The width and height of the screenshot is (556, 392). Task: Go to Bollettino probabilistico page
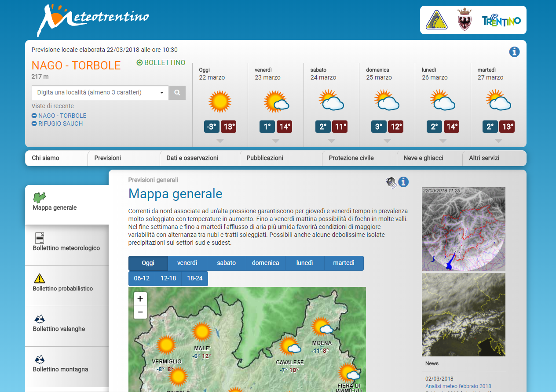tap(63, 289)
